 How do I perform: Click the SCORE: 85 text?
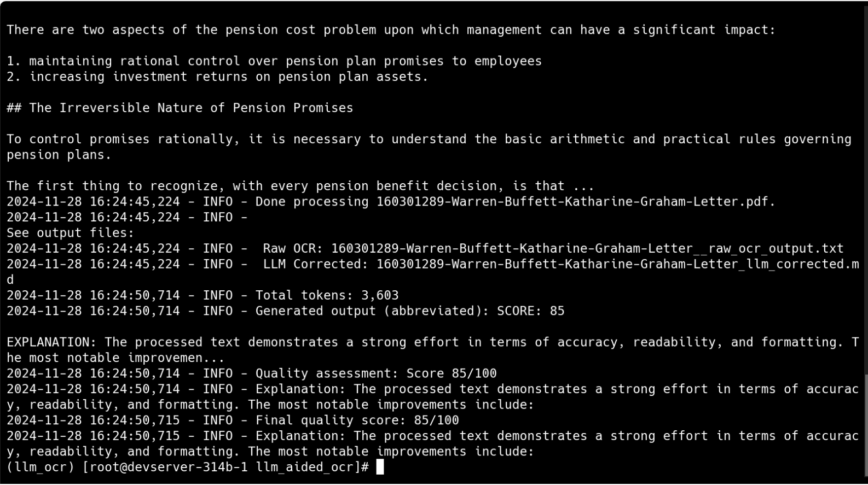530,311
